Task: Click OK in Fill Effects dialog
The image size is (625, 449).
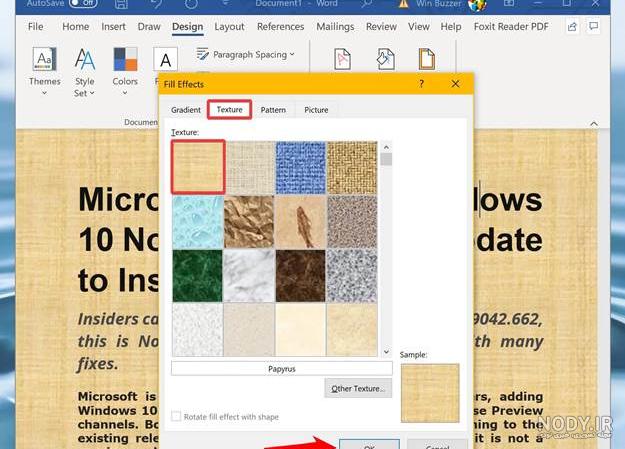Action: click(x=369, y=444)
